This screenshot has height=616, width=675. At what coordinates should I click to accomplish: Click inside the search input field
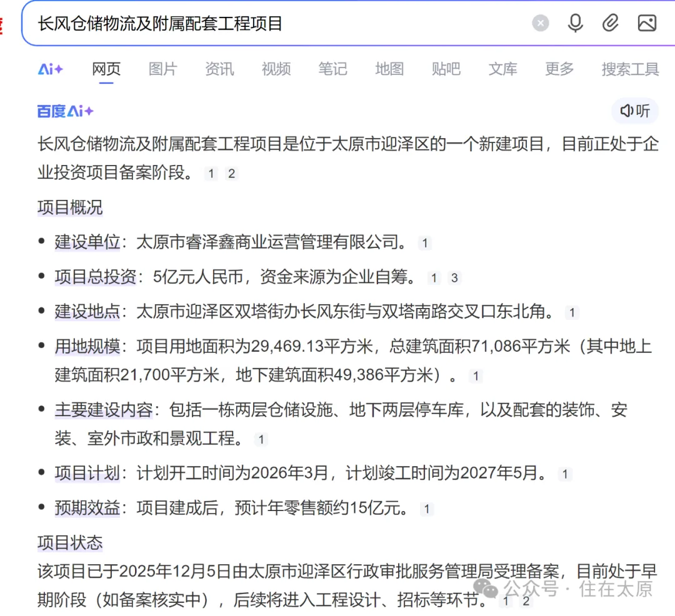click(x=281, y=24)
